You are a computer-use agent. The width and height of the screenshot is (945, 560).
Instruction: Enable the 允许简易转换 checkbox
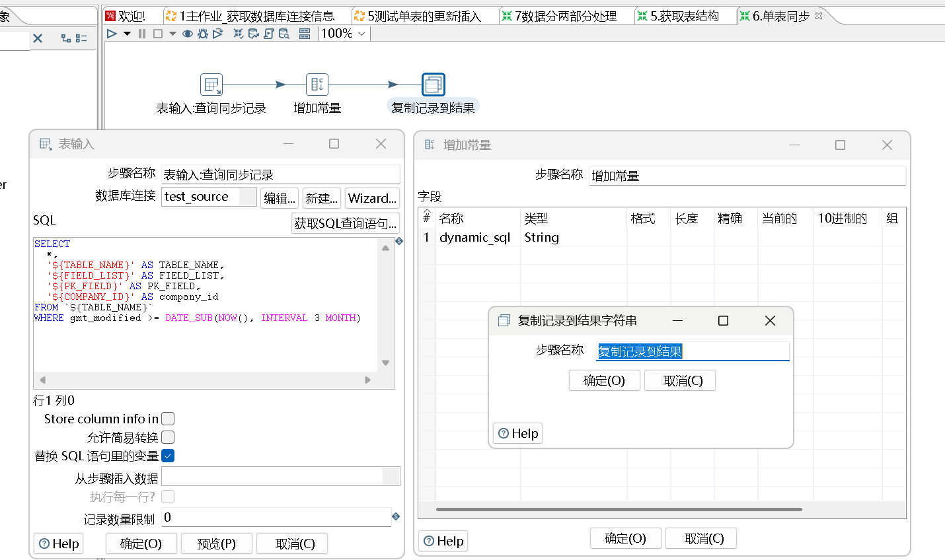(x=168, y=437)
